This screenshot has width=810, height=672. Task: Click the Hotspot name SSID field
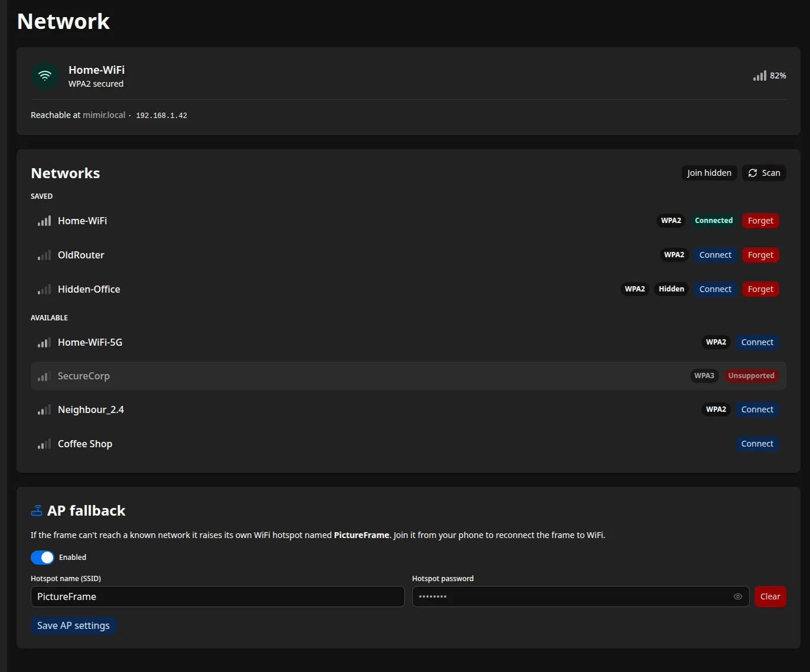pyautogui.click(x=217, y=596)
